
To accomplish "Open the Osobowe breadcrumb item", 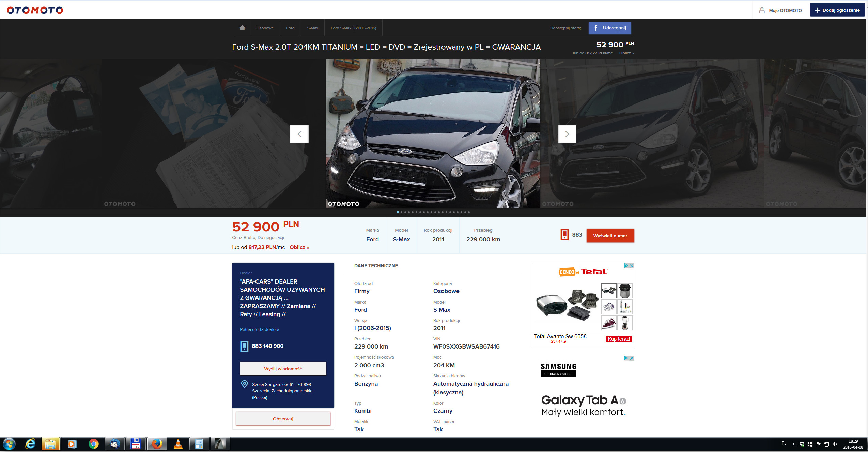I will [265, 28].
